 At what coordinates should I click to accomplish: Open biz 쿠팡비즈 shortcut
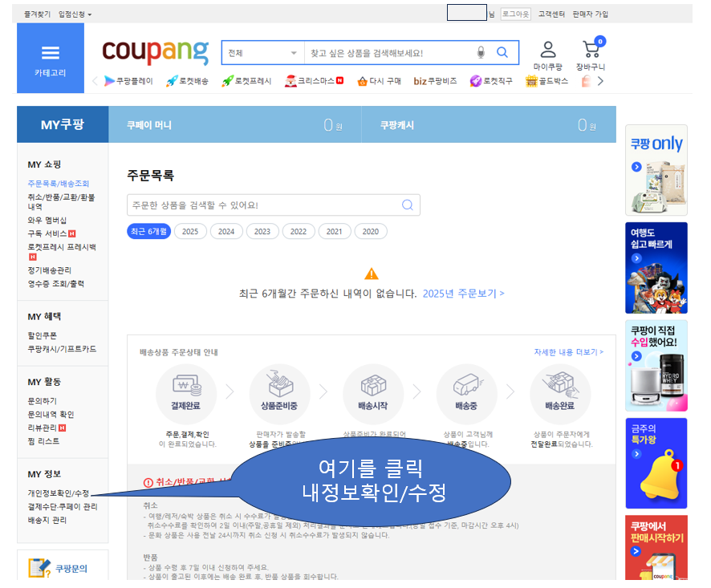pos(435,81)
